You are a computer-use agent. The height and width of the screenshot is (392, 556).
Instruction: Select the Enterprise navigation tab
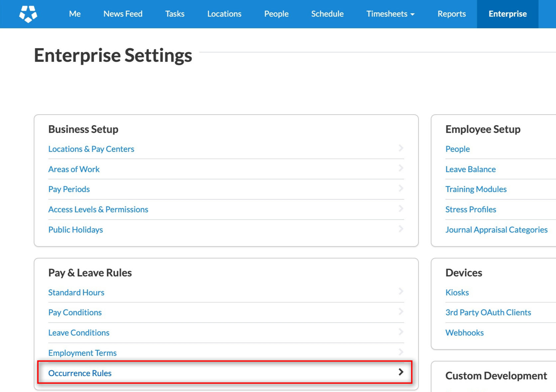(507, 14)
